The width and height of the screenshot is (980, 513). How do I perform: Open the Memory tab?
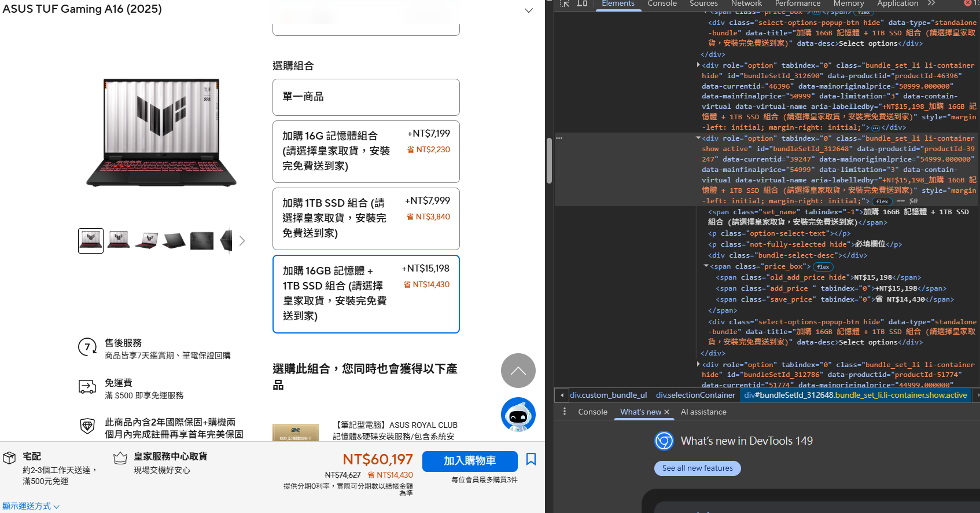pos(849,3)
